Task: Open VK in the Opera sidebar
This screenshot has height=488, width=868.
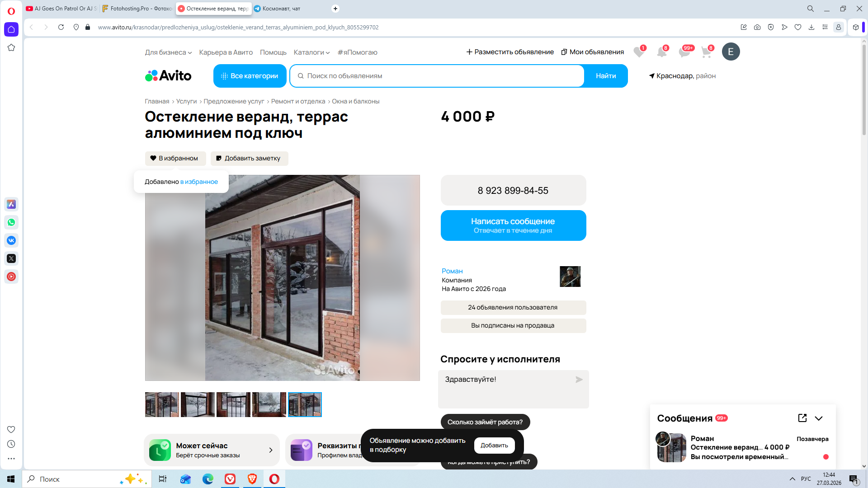Action: click(x=11, y=240)
